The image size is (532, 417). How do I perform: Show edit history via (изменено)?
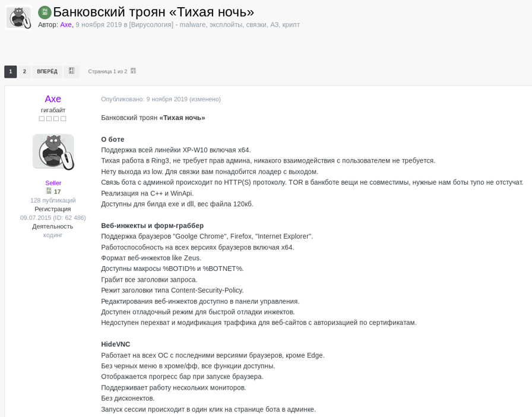(x=205, y=99)
